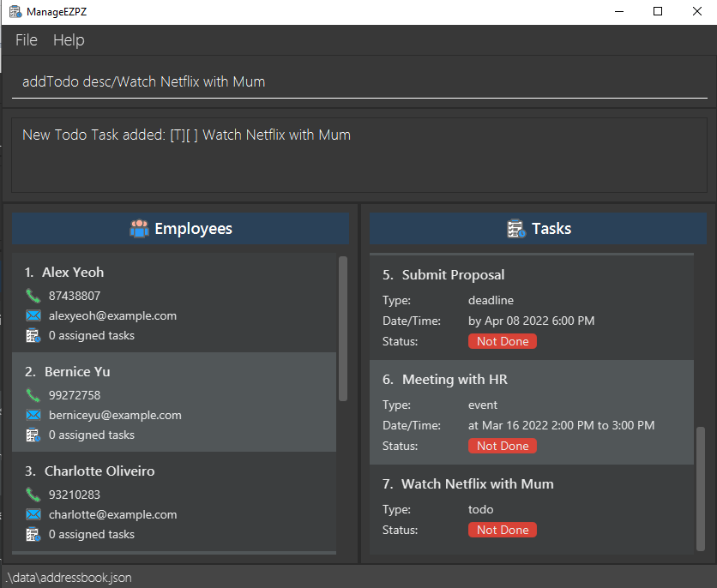
Task: Click the deadline type value
Action: point(491,301)
